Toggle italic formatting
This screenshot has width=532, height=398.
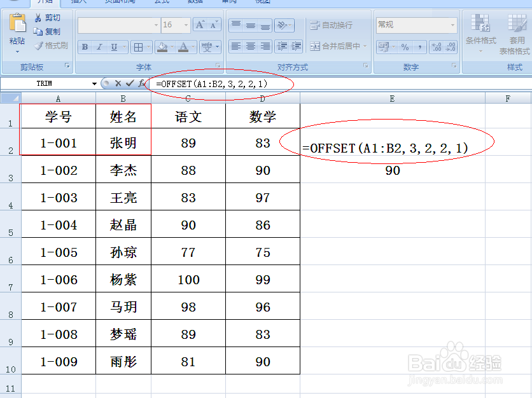click(x=99, y=46)
